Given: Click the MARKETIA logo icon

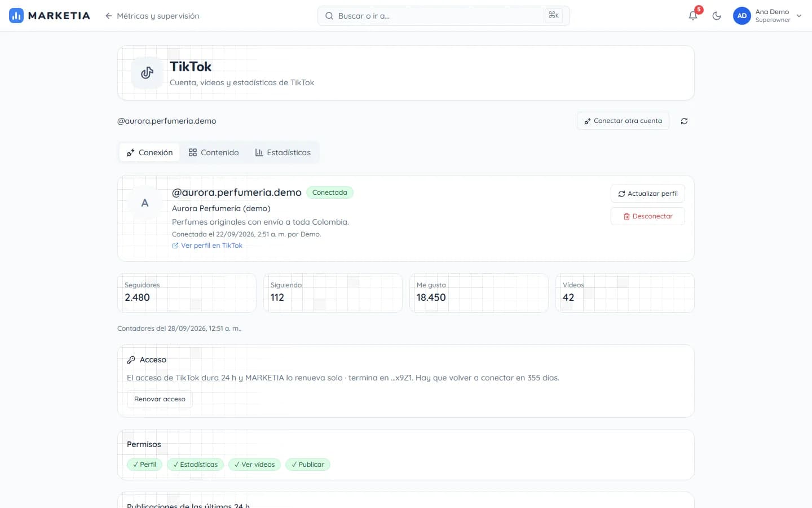Looking at the screenshot, I should 16,16.
